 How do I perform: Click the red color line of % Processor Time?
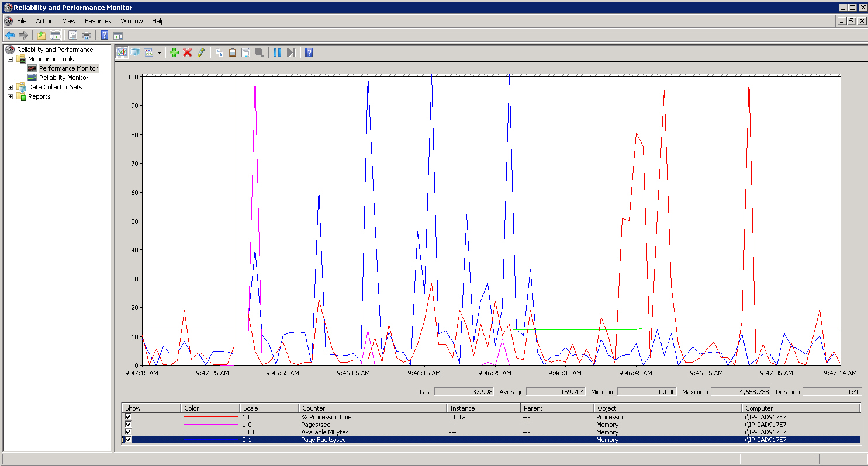tap(210, 417)
